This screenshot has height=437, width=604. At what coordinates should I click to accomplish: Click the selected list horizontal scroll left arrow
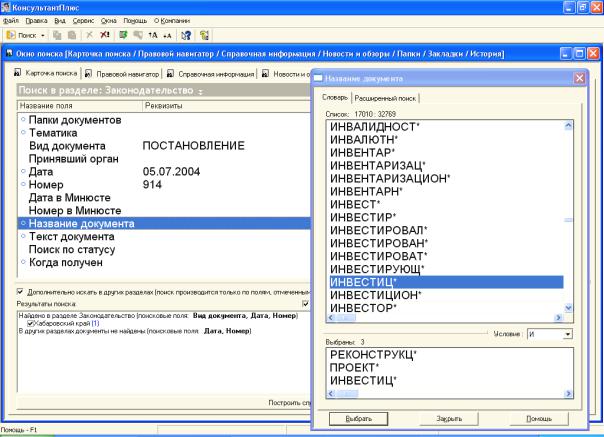331,393
